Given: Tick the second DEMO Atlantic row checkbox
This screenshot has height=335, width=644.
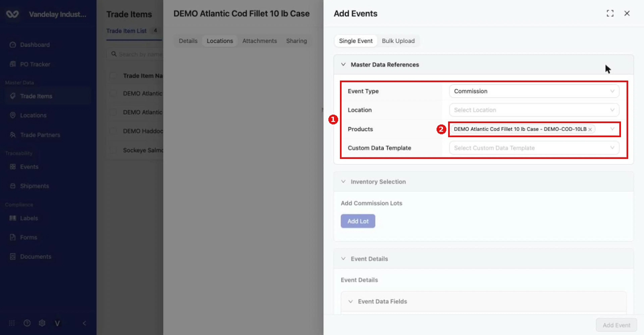Looking at the screenshot, I should [113, 112].
